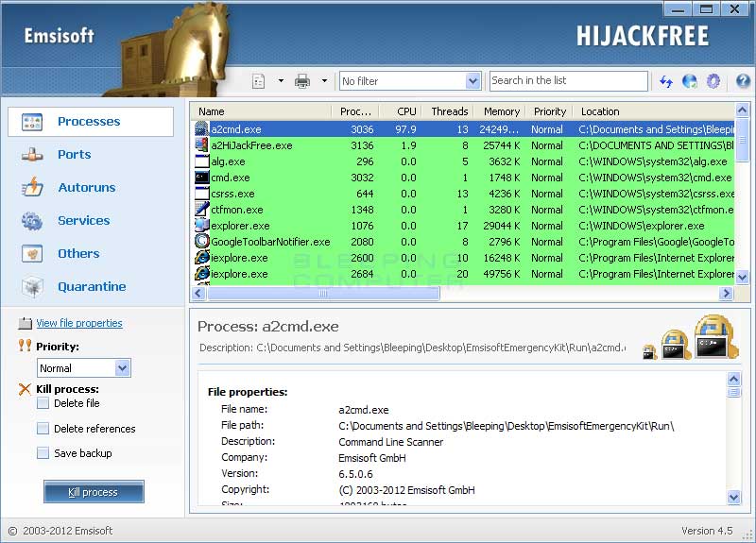756x543 pixels.
Task: Select the csrss.exe process row
Action: tap(464, 194)
